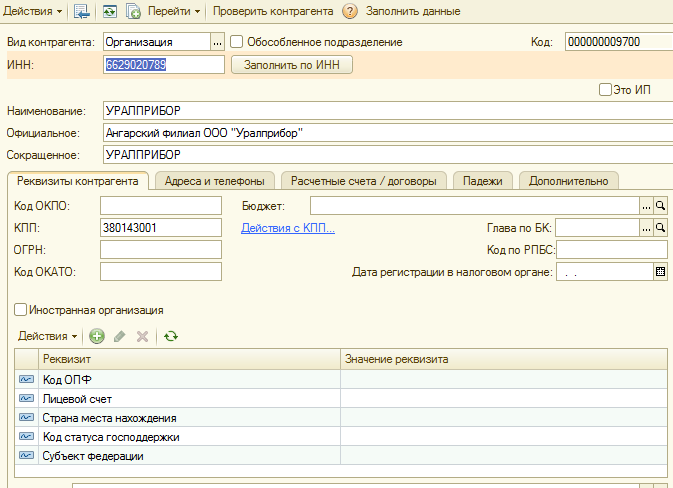This screenshot has width=673, height=488.
Task: Click the pencil edit icon in table toolbar
Action: click(120, 336)
